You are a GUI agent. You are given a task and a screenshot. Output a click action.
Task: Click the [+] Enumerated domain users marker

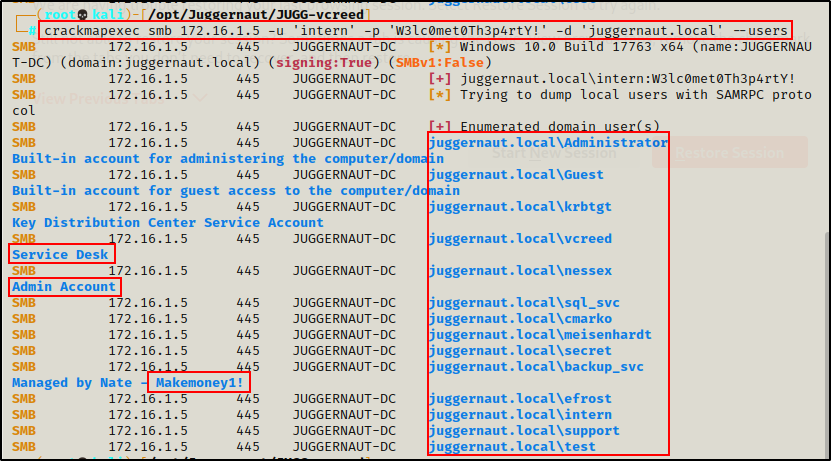point(437,127)
